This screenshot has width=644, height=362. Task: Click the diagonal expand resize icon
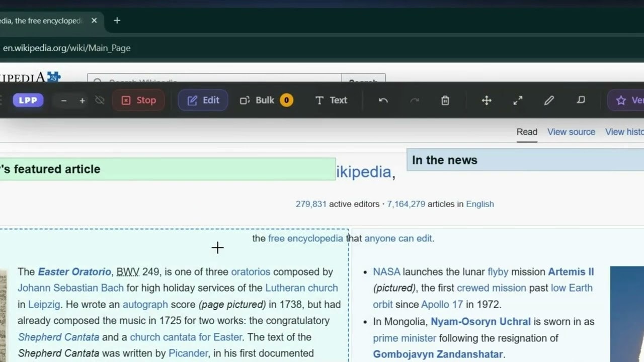click(518, 101)
